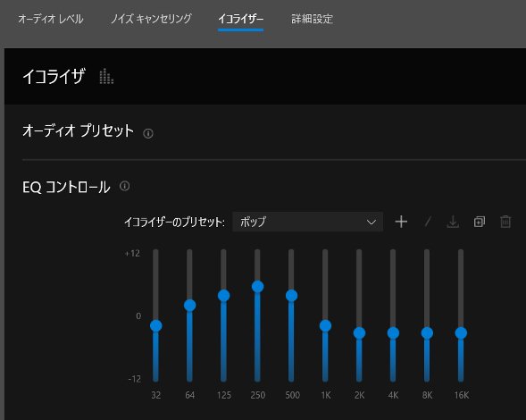Select the イコライザー tab
This screenshot has width=526, height=420.
[240, 19]
